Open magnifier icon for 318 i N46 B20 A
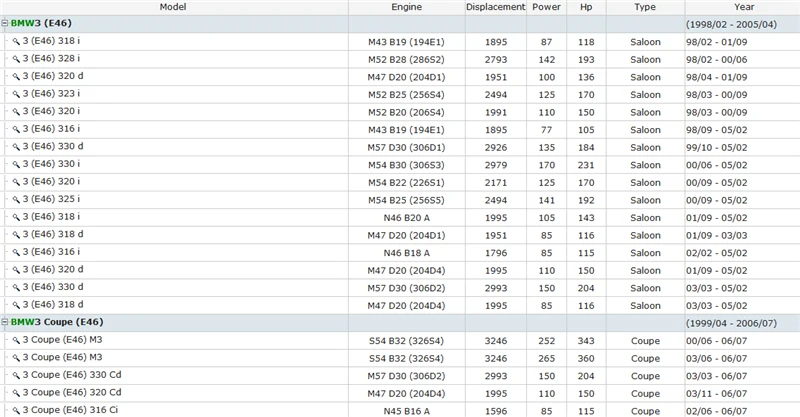 click(16, 217)
